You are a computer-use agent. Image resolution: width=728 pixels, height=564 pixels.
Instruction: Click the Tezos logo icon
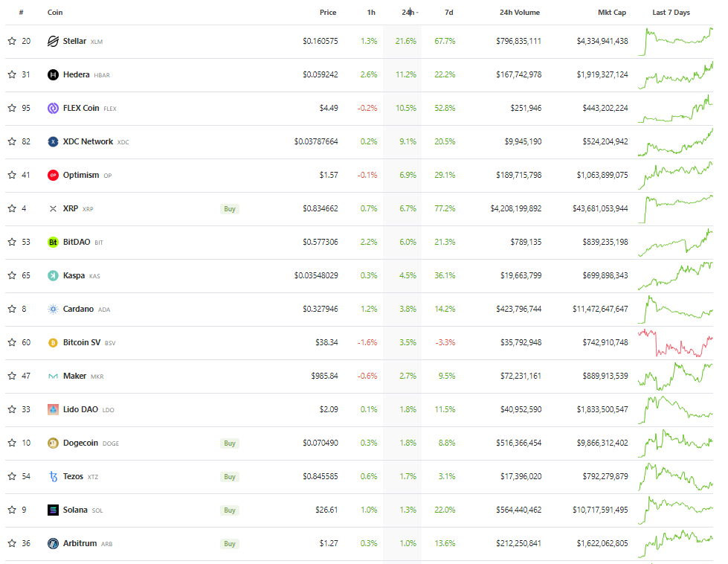click(x=53, y=476)
